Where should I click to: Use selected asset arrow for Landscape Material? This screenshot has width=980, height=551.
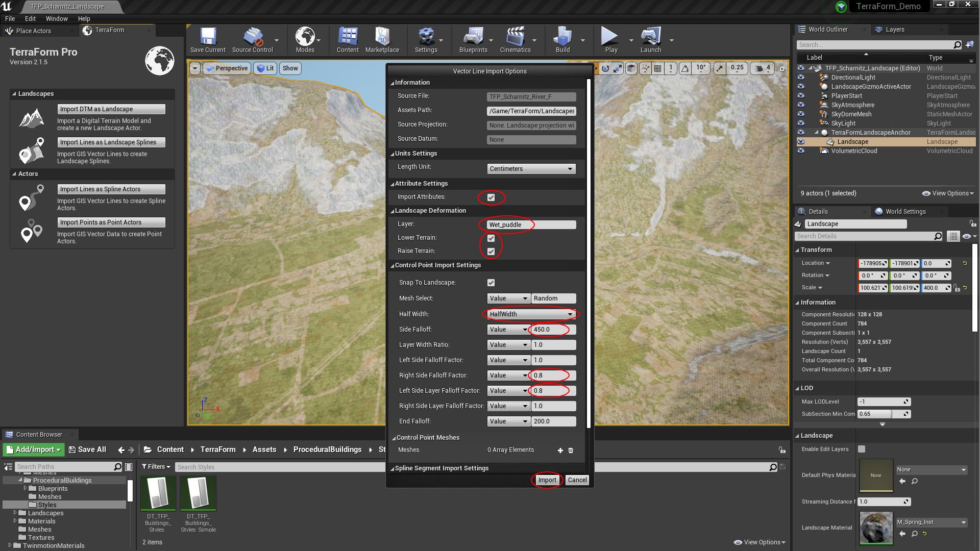(902, 534)
